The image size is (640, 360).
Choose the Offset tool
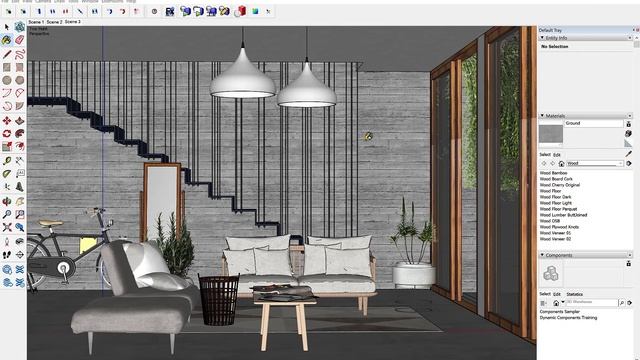click(20, 146)
